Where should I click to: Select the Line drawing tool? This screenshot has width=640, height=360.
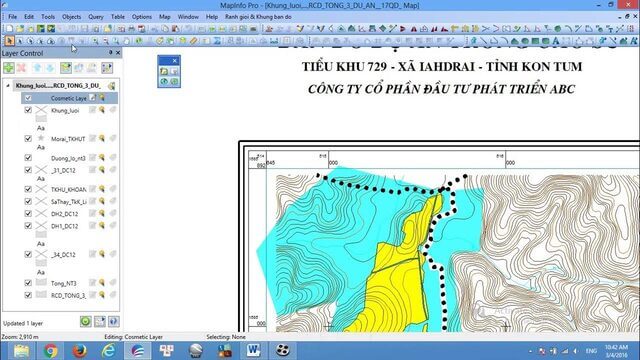(x=483, y=41)
